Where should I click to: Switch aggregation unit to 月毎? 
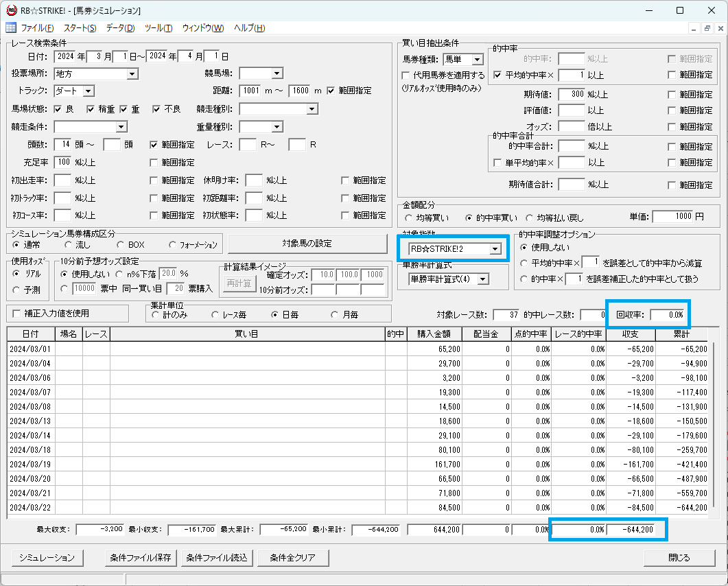tap(335, 315)
